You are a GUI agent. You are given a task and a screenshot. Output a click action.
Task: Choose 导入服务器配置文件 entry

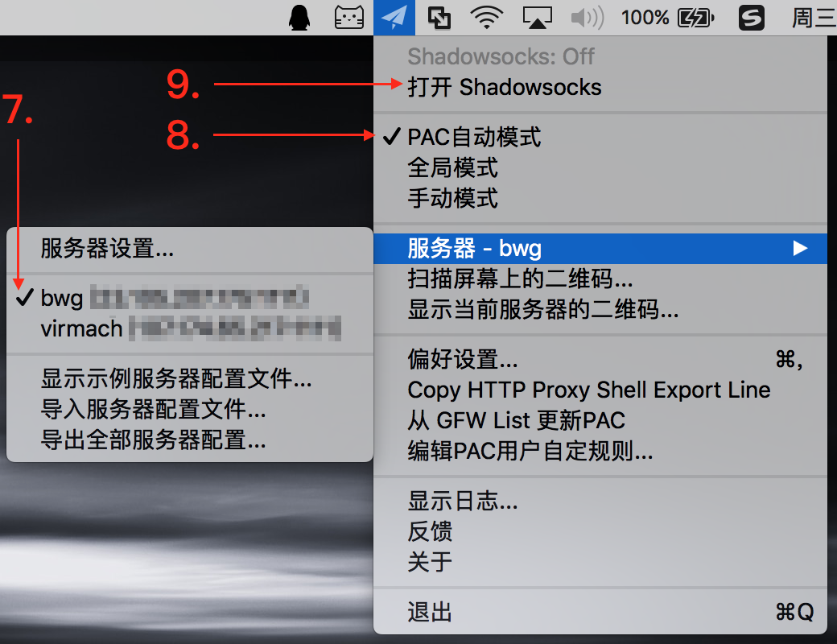point(189,409)
